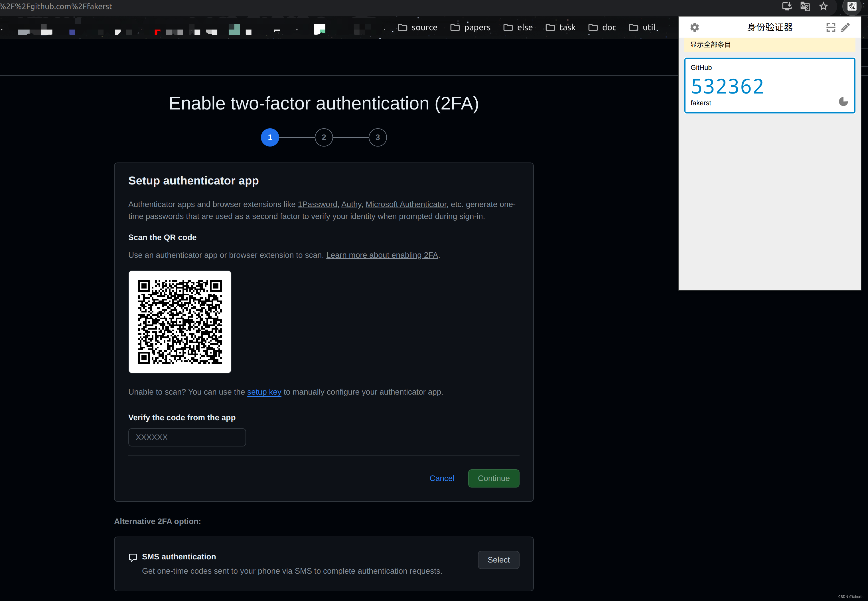Viewport: 868px width, 601px height.
Task: Click the SMS authentication speech bubble icon
Action: 133,557
